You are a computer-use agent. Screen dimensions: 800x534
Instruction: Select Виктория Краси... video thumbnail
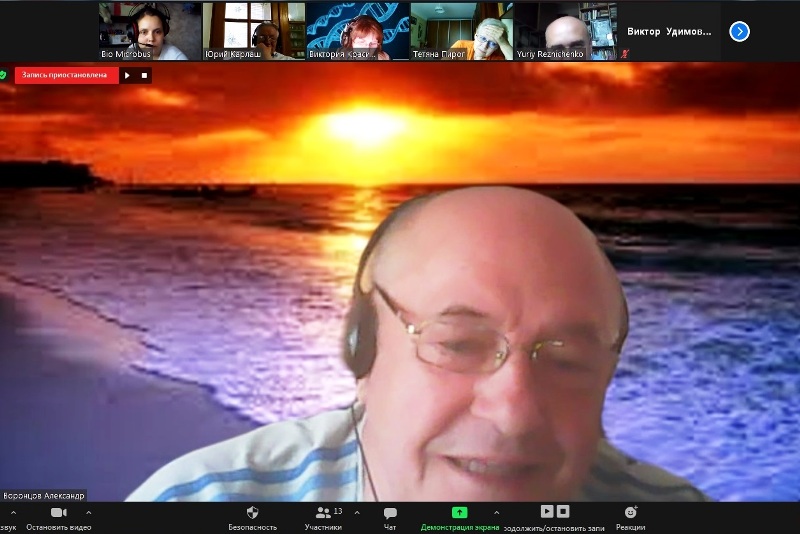coord(358,31)
